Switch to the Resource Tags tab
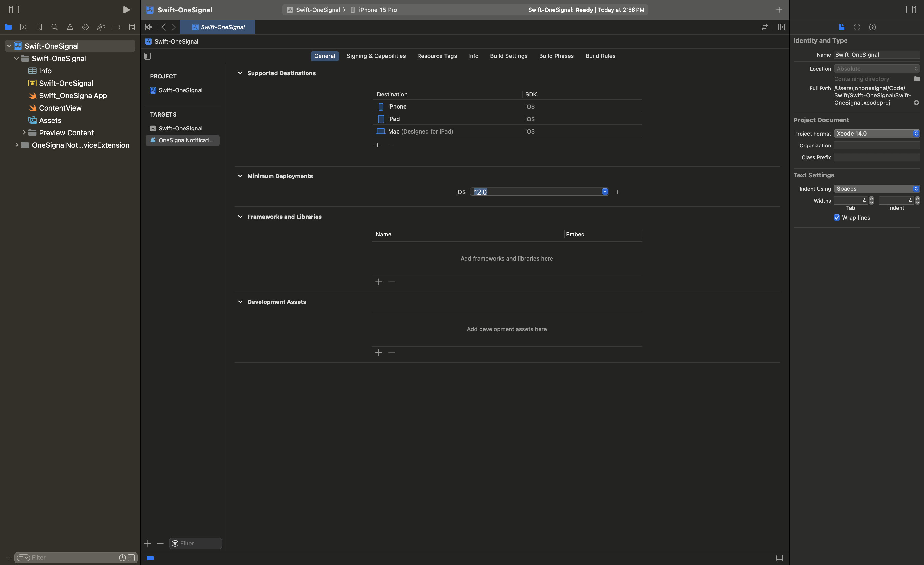This screenshot has height=565, width=924. [437, 56]
